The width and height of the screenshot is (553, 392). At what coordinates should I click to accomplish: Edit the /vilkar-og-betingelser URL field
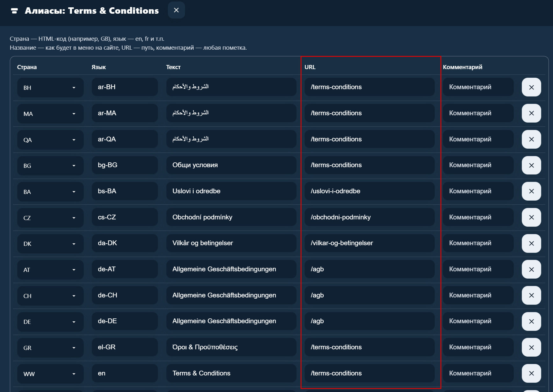coord(370,243)
